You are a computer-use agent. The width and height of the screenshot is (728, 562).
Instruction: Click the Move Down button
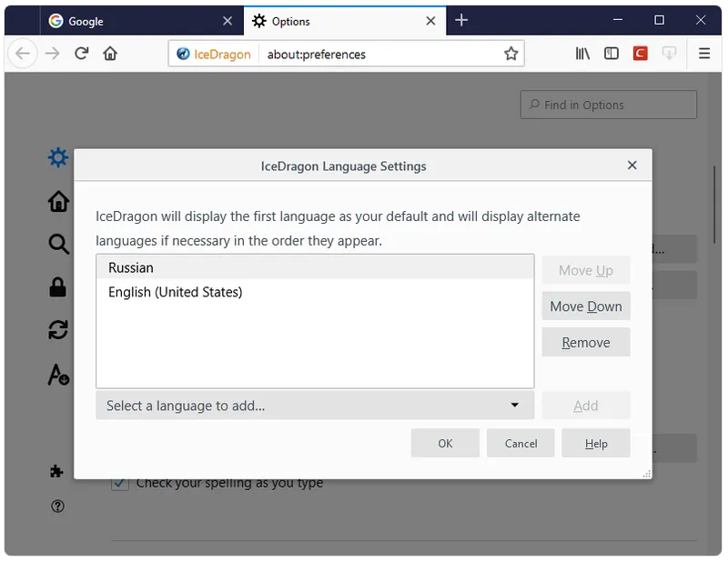coord(586,306)
